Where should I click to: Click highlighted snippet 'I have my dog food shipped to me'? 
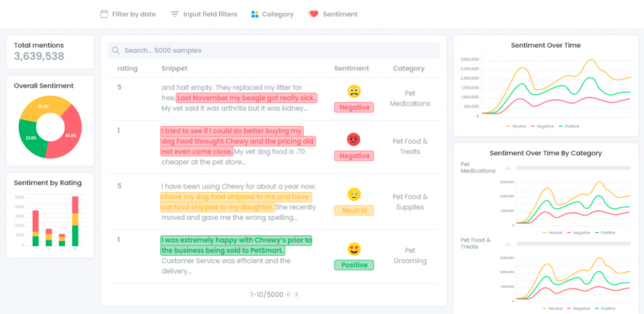coord(236,197)
